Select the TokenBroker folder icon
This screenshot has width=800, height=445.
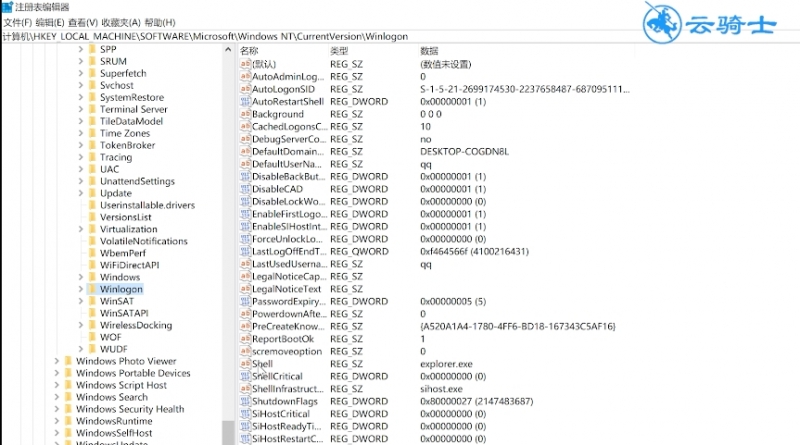pyautogui.click(x=92, y=145)
